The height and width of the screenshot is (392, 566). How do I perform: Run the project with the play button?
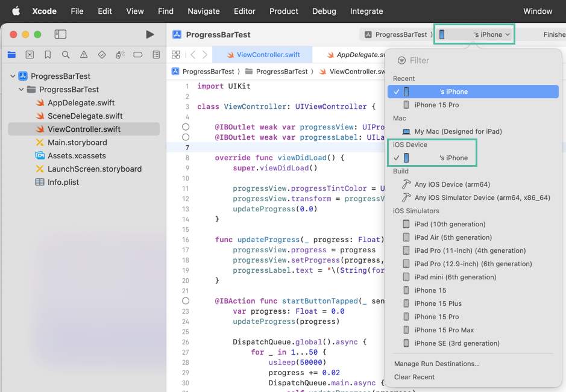(150, 34)
